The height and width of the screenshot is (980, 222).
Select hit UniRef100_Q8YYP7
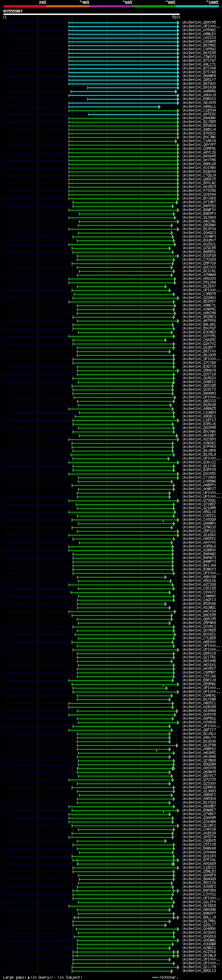(199, 145)
